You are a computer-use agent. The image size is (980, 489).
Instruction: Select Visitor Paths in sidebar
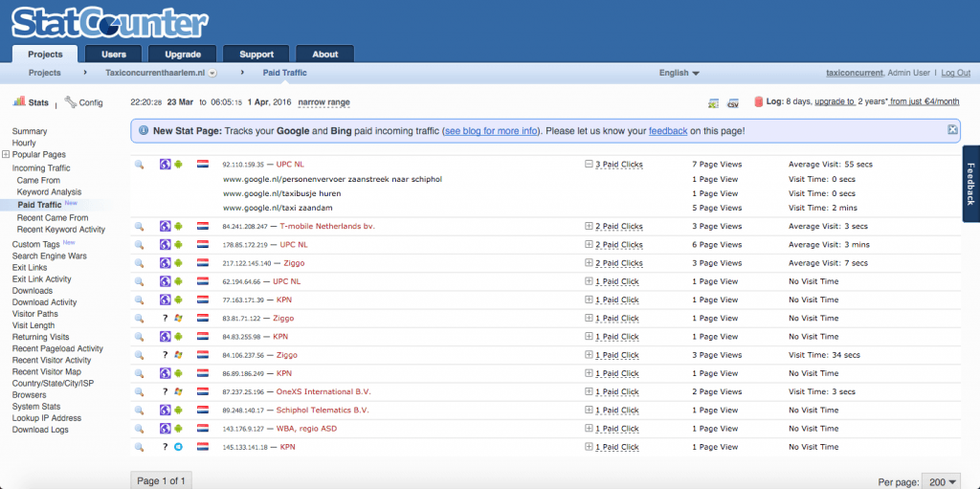click(x=35, y=314)
